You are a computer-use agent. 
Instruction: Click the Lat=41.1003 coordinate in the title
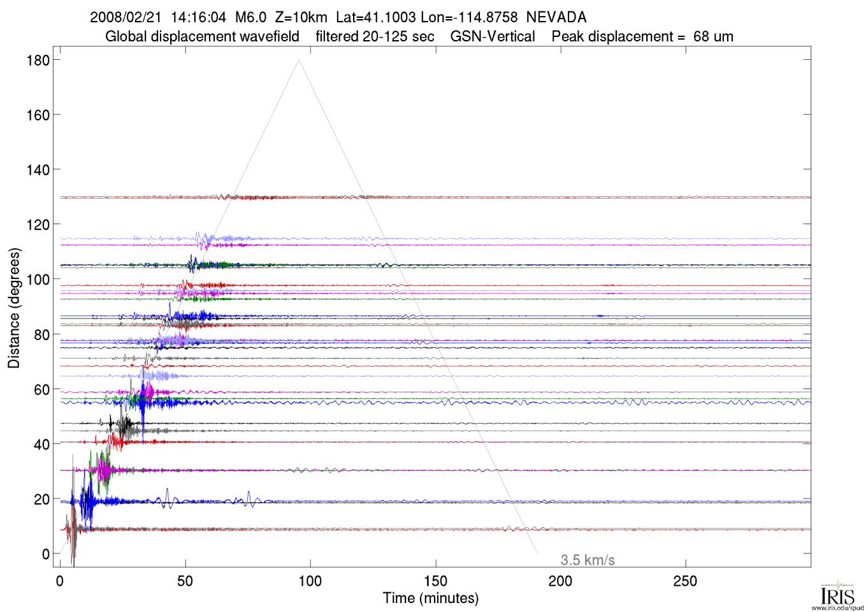(375, 17)
